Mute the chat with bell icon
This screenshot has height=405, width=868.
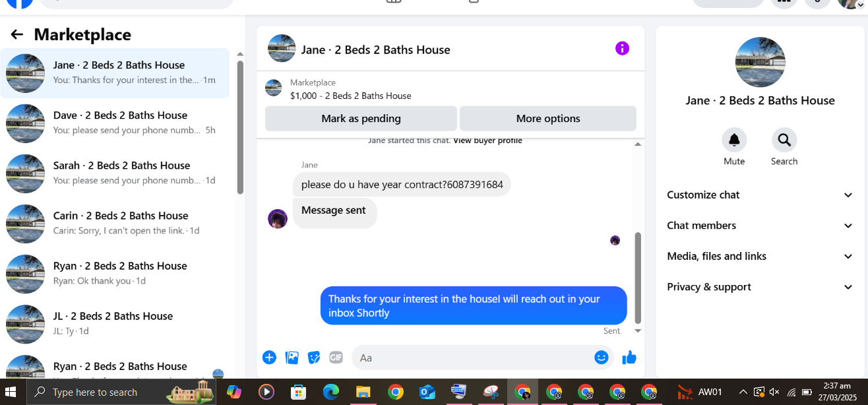734,140
